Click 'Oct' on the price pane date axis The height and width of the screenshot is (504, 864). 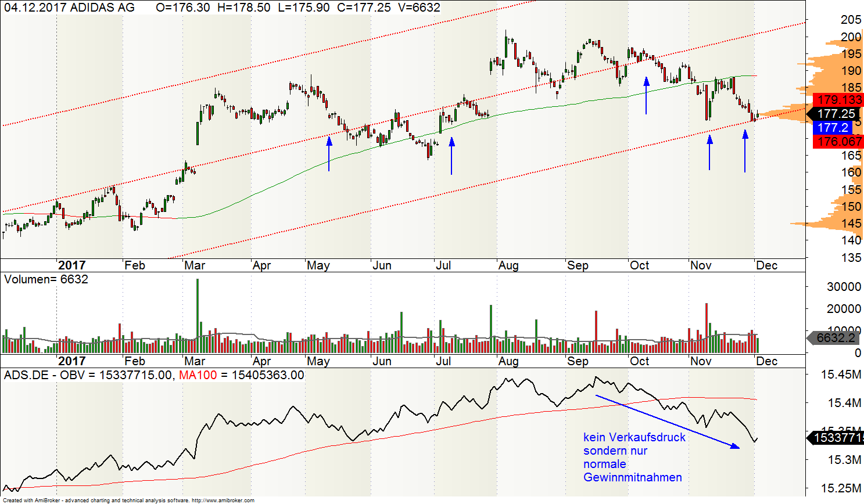point(639,265)
